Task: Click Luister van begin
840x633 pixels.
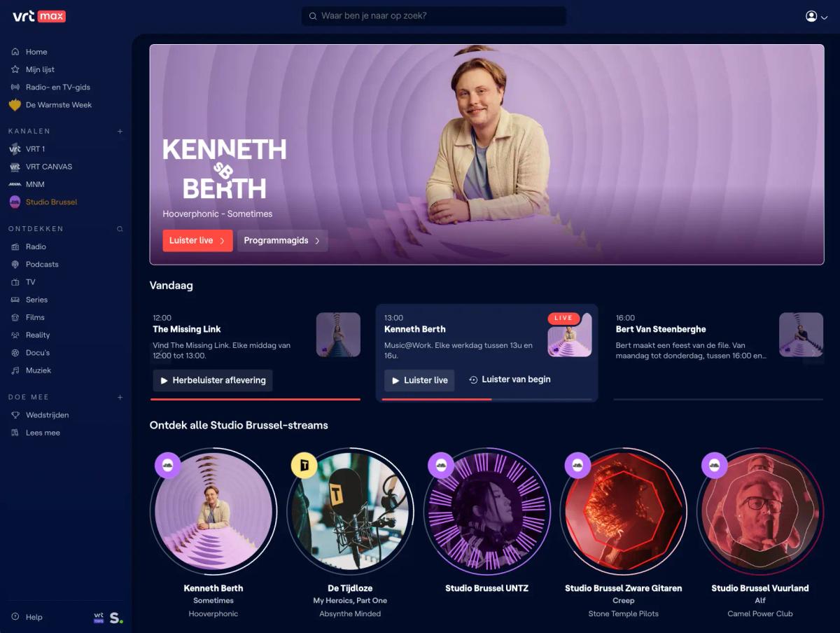Action: click(x=510, y=380)
